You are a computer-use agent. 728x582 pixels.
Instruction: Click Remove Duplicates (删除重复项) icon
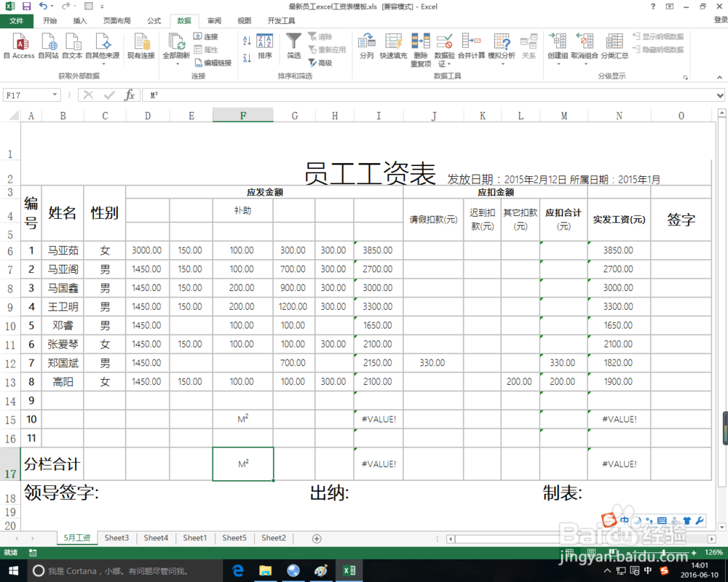(421, 49)
